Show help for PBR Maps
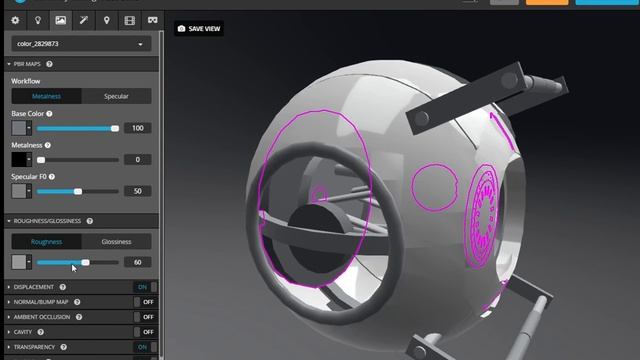Viewport: 640px width, 360px height. [x=49, y=64]
